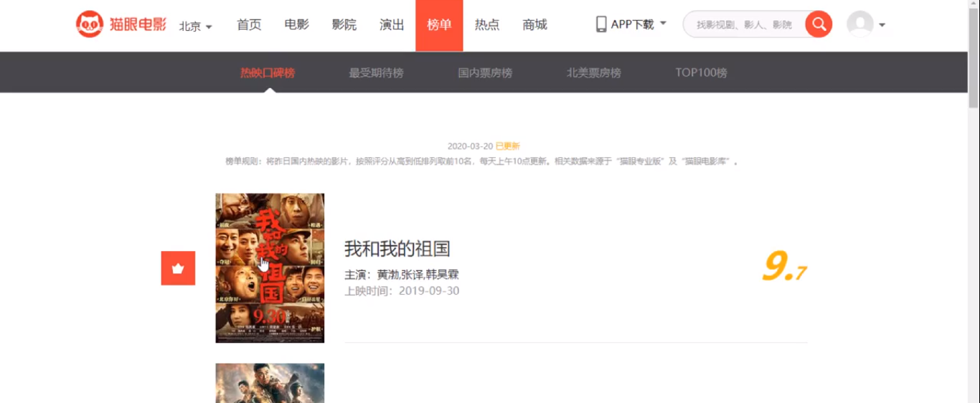
Task: Open the 商城 navigation item
Action: click(x=534, y=25)
